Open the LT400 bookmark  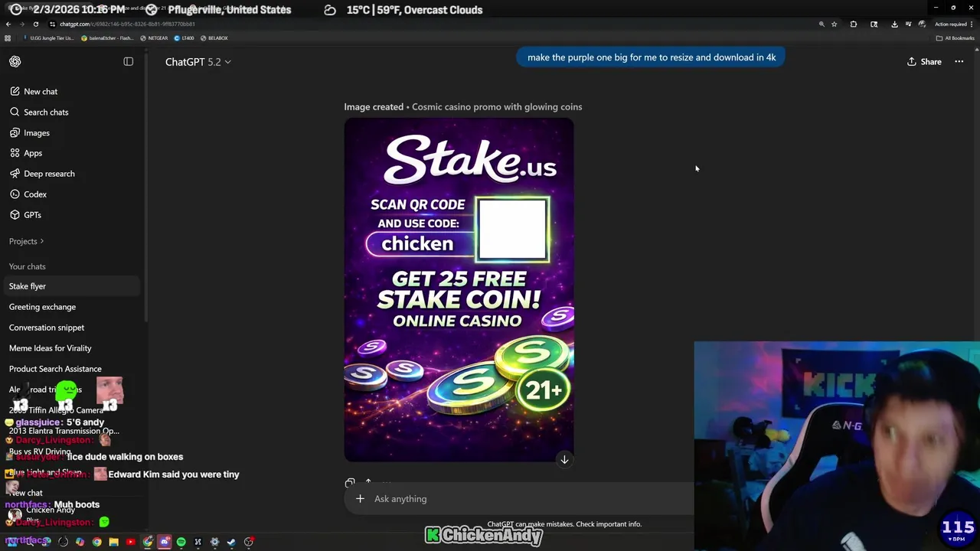(185, 37)
